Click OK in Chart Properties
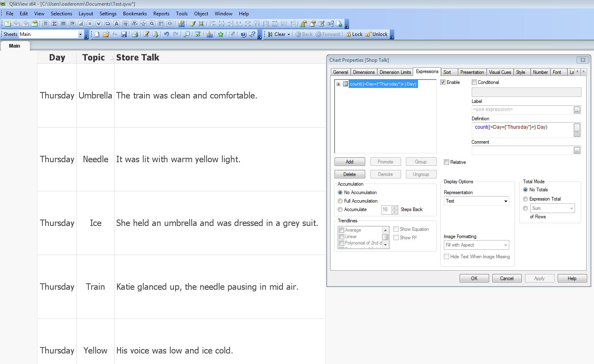Image resolution: width=594 pixels, height=364 pixels. pyautogui.click(x=474, y=278)
